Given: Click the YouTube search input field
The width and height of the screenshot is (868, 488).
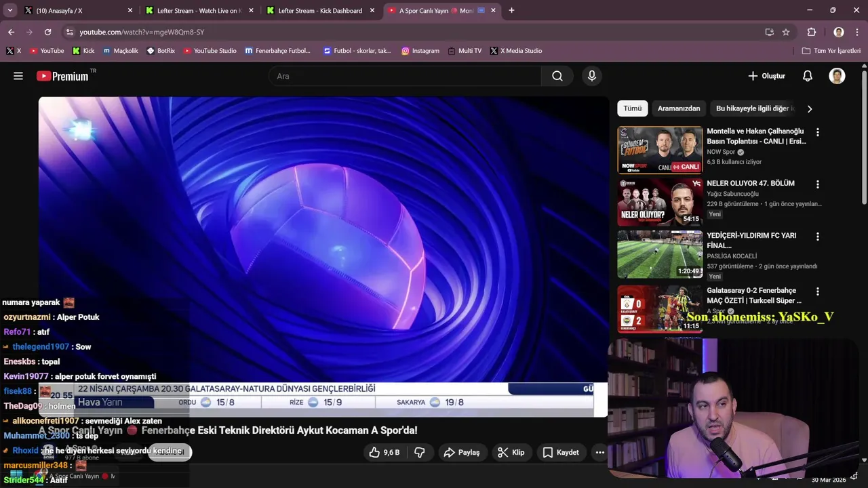Looking at the screenshot, I should [x=405, y=76].
